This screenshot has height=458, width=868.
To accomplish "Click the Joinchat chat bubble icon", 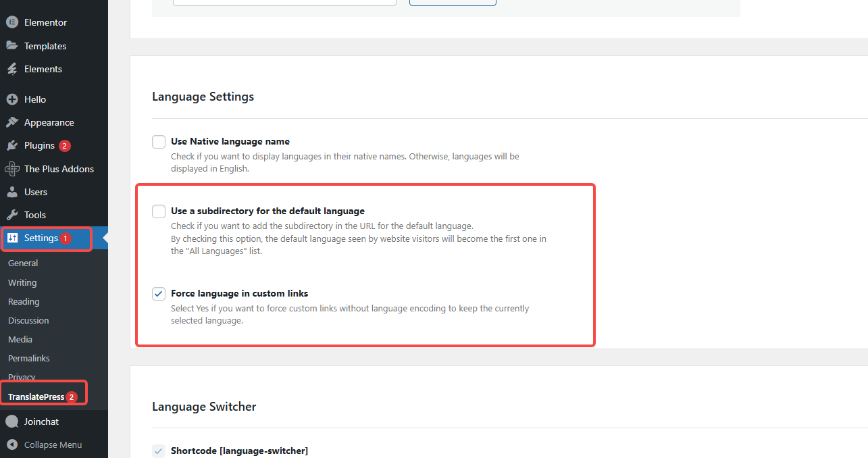I will click(x=11, y=422).
